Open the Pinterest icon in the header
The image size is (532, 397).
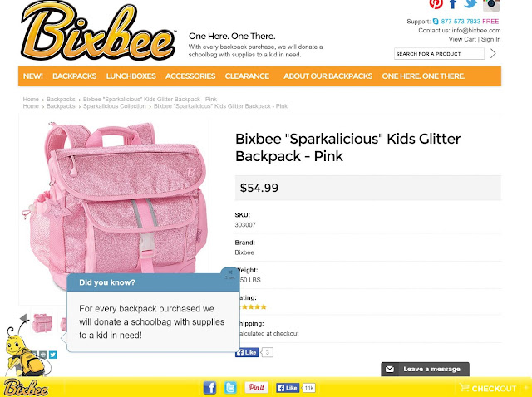436,4
